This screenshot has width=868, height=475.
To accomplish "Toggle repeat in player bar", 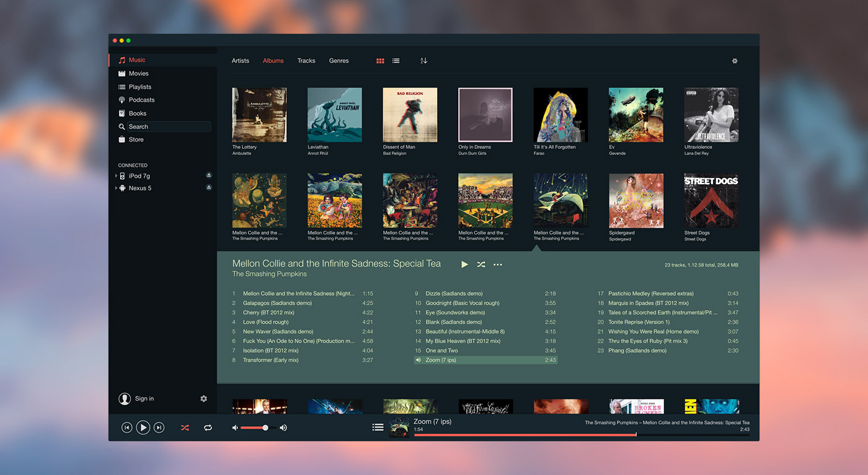I will click(x=208, y=428).
